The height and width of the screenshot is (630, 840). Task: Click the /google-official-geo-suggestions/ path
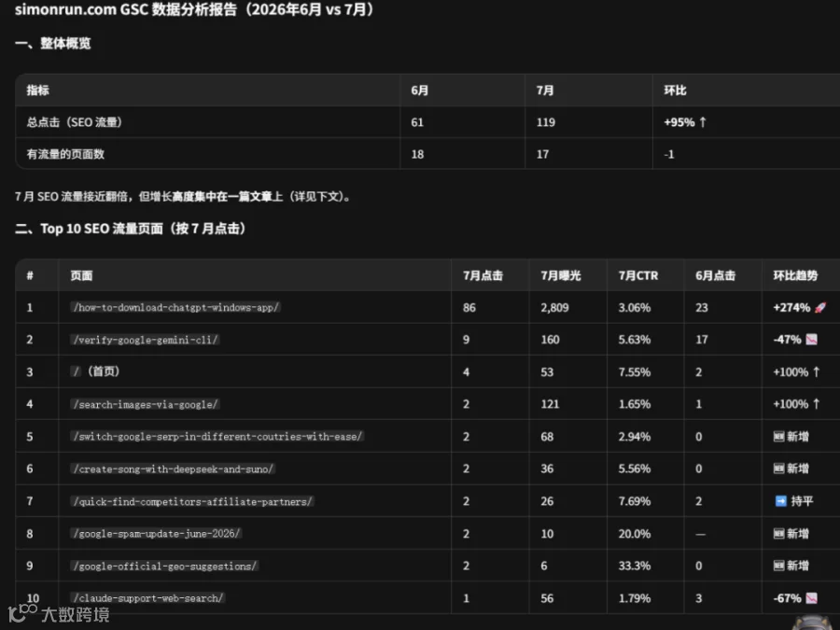(x=164, y=566)
